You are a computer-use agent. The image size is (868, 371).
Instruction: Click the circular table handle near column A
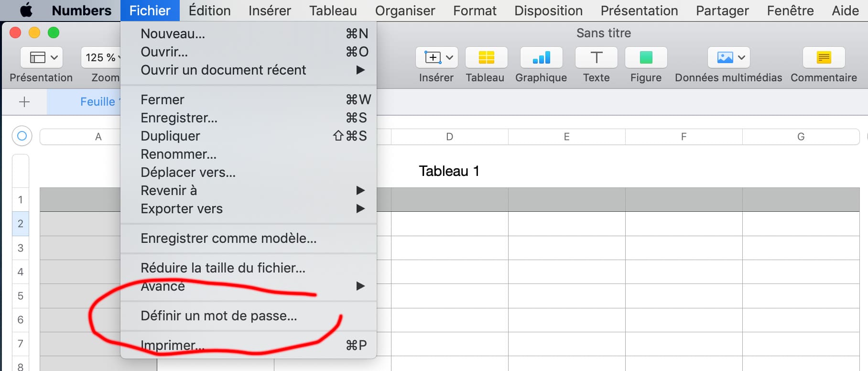22,136
